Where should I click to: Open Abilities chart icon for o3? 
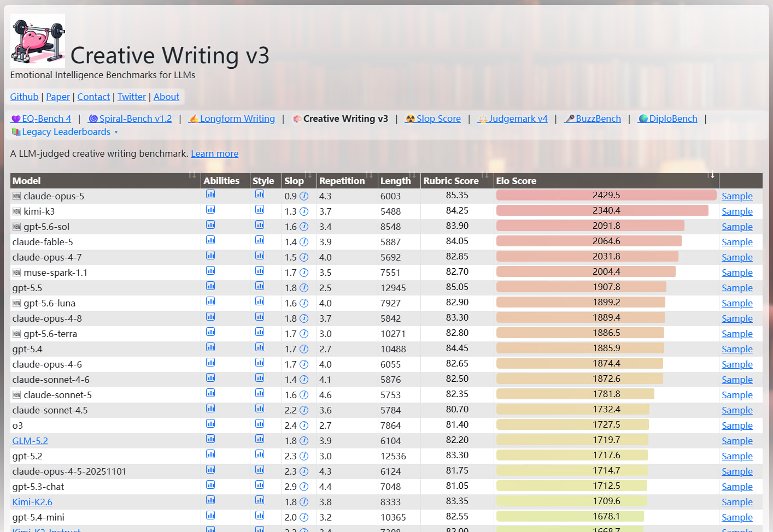(210, 424)
